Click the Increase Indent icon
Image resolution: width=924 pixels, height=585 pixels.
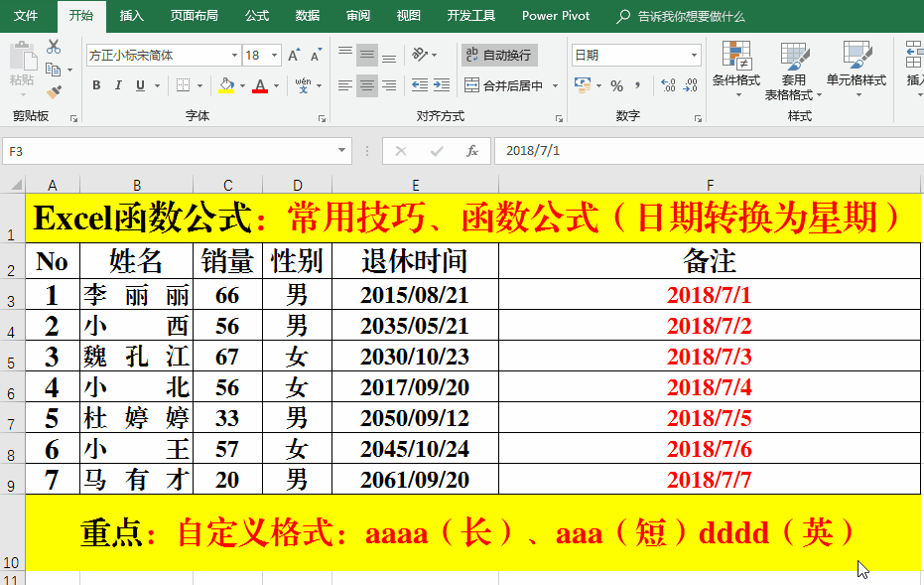[443, 86]
